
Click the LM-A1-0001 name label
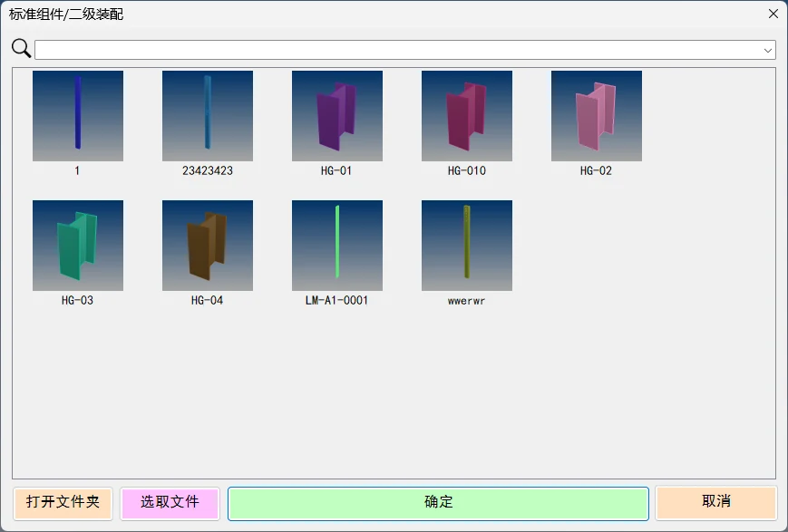click(x=336, y=300)
